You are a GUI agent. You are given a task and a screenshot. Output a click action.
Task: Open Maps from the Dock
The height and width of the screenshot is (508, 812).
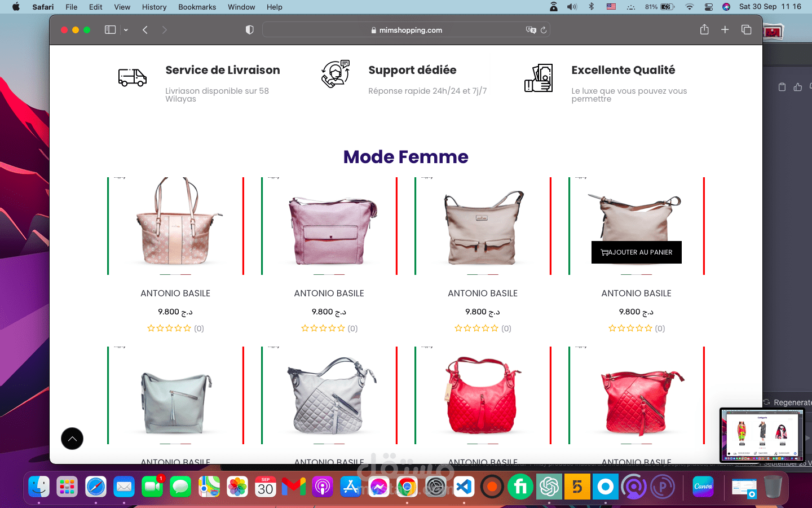tap(209, 487)
